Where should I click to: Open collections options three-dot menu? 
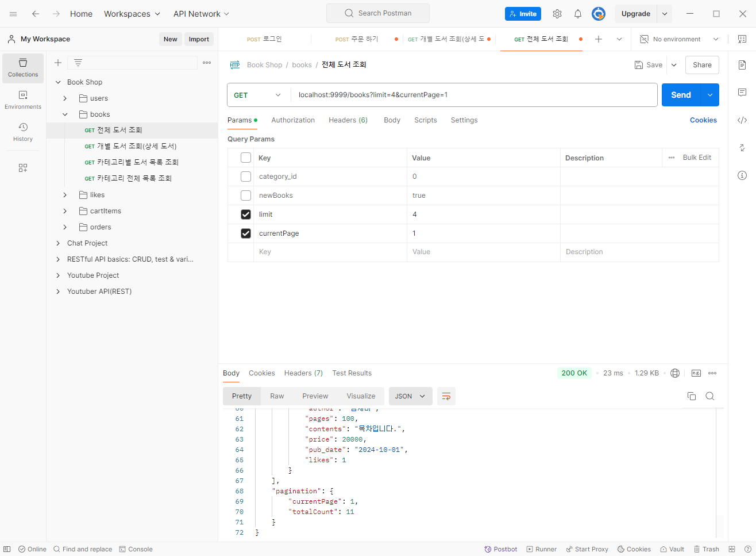pyautogui.click(x=207, y=63)
